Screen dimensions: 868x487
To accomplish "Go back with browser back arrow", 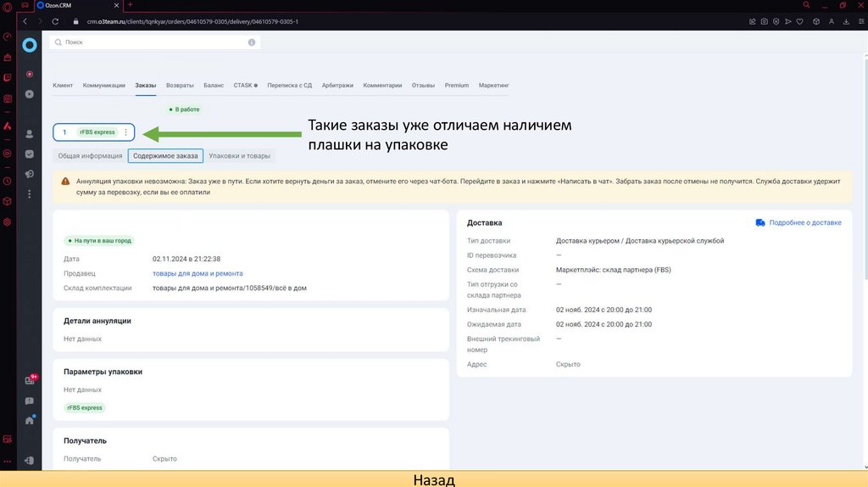I will tap(25, 21).
